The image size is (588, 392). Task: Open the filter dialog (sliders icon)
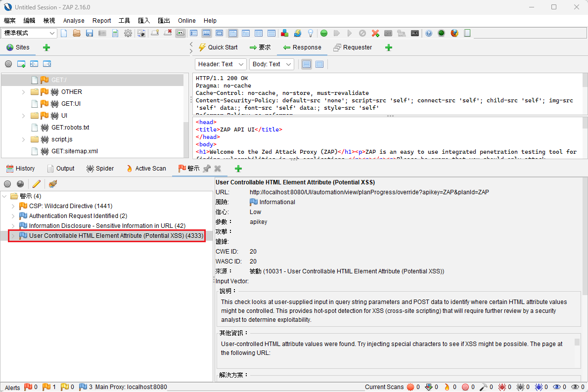(388, 33)
